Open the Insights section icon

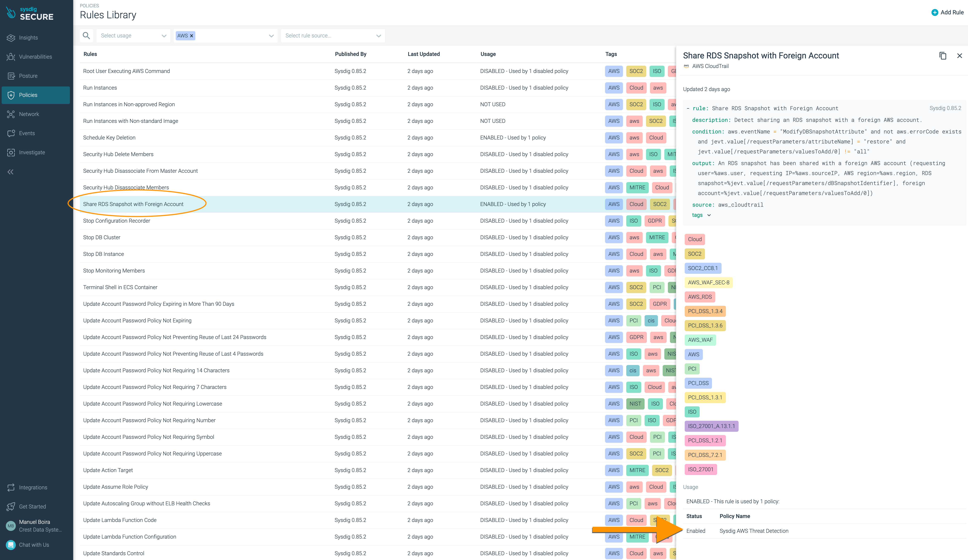click(11, 38)
